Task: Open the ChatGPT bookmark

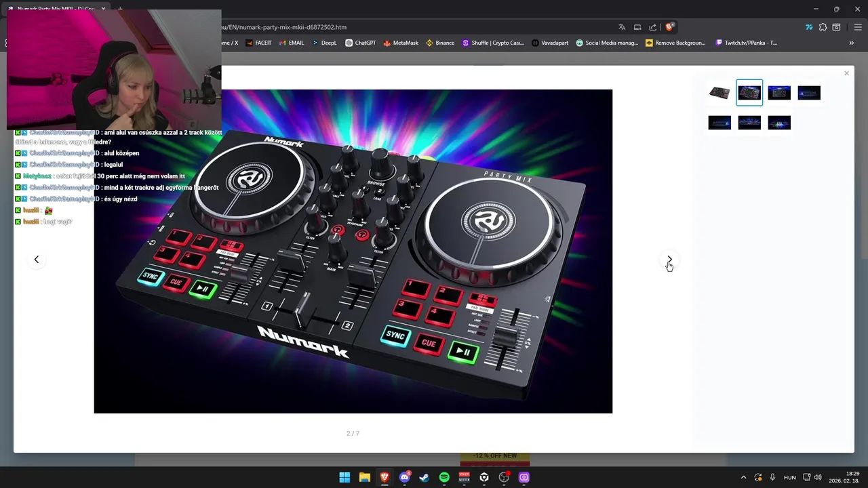Action: click(360, 43)
